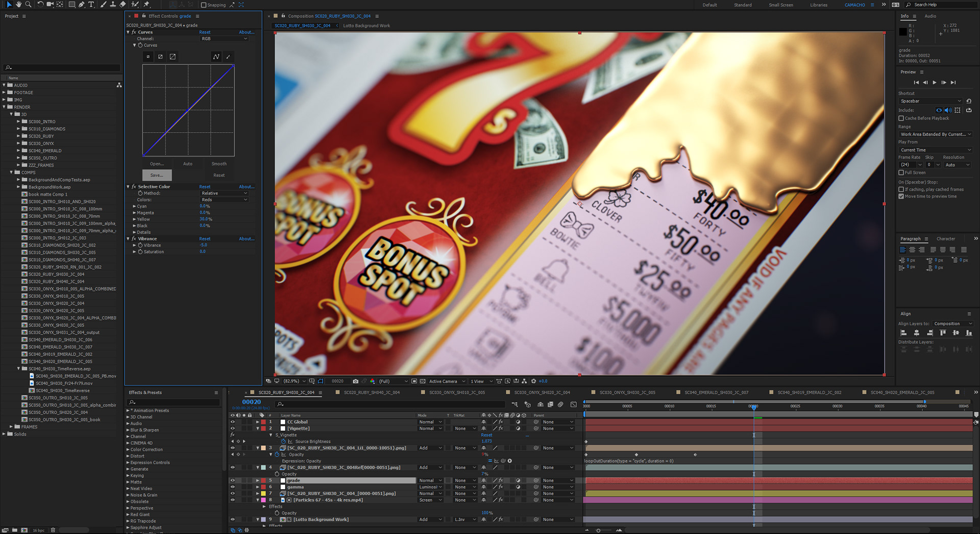Click the Play button in Preview panel
The image size is (980, 534).
coord(935,82)
